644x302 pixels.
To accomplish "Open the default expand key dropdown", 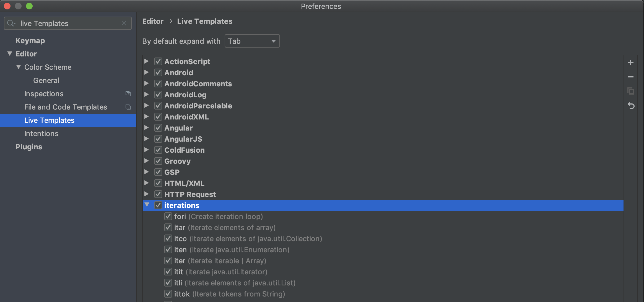I will point(252,41).
